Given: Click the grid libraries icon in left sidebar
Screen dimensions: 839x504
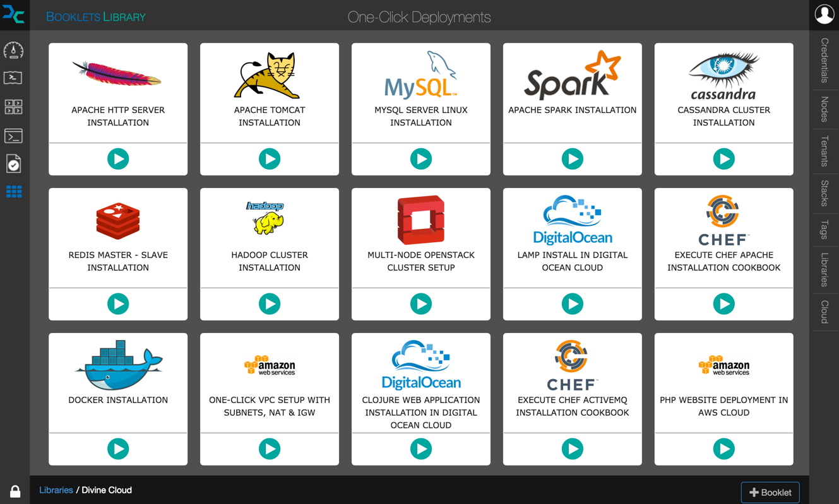Looking at the screenshot, I should [14, 192].
